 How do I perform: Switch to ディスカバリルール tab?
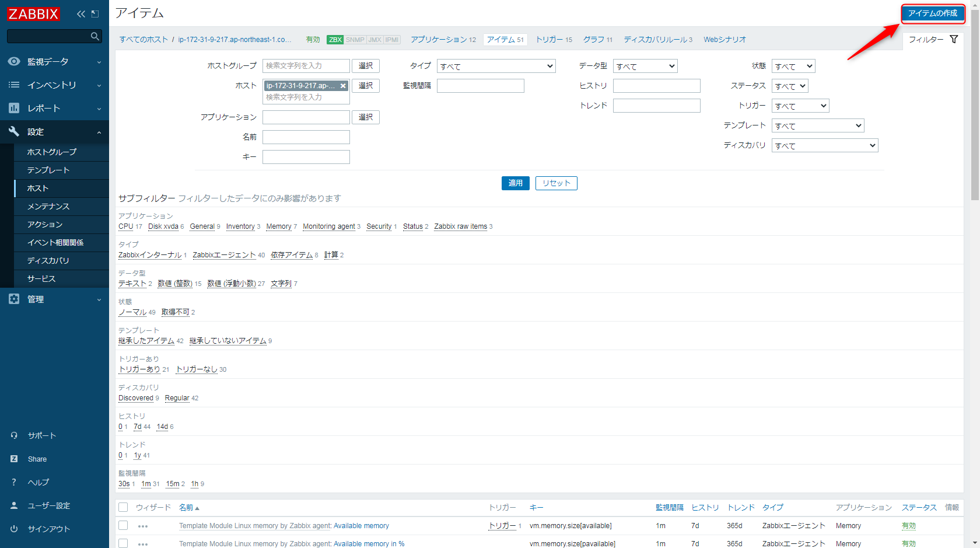tap(658, 40)
